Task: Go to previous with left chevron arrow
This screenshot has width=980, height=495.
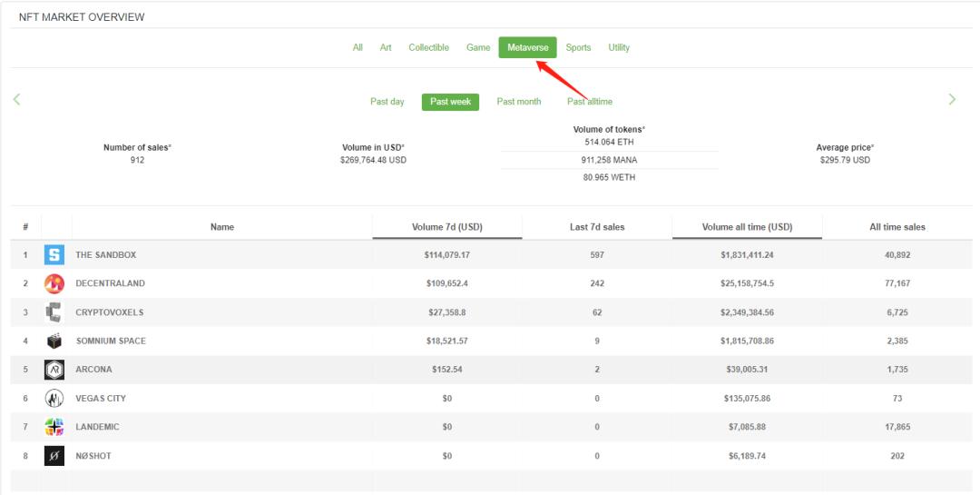Action: click(x=16, y=99)
